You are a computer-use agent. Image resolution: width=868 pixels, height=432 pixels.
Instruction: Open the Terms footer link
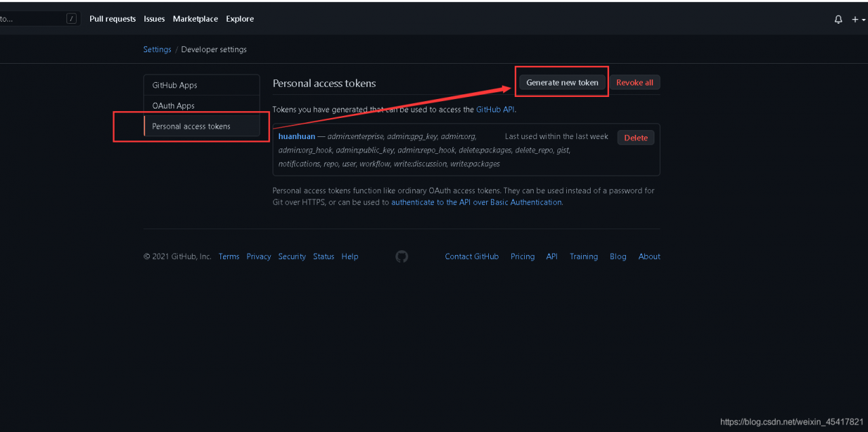[x=229, y=256]
